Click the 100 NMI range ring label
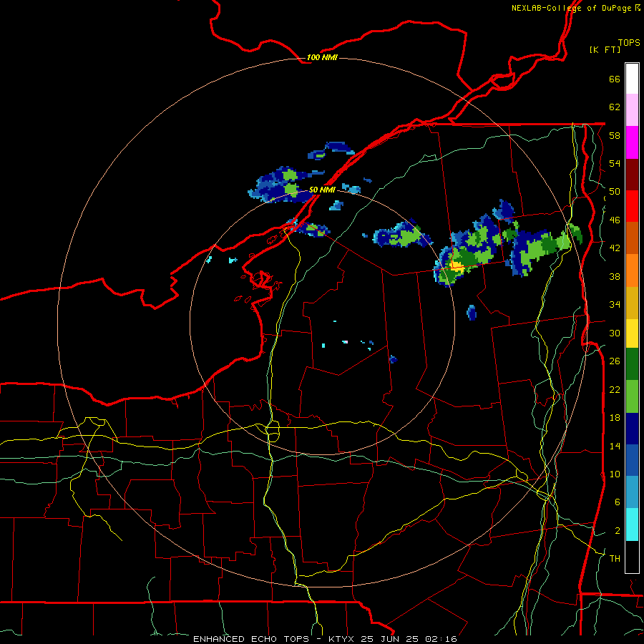The height and width of the screenshot is (644, 644). click(x=322, y=57)
